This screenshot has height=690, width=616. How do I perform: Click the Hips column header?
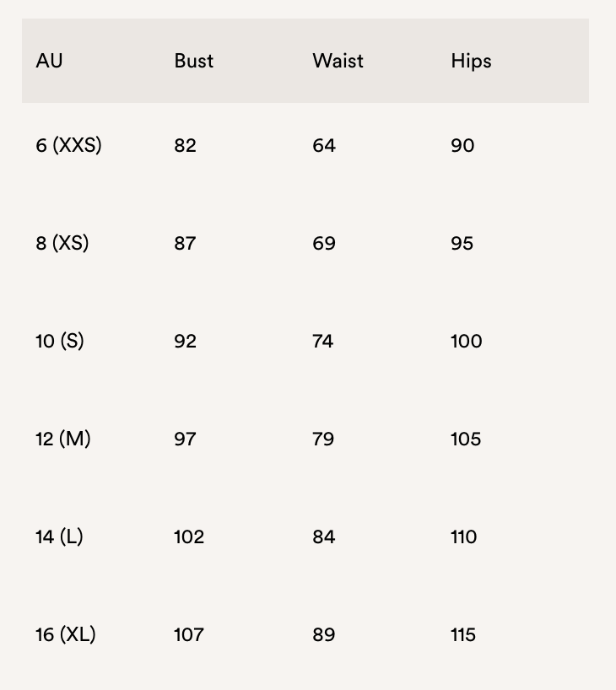pos(471,61)
